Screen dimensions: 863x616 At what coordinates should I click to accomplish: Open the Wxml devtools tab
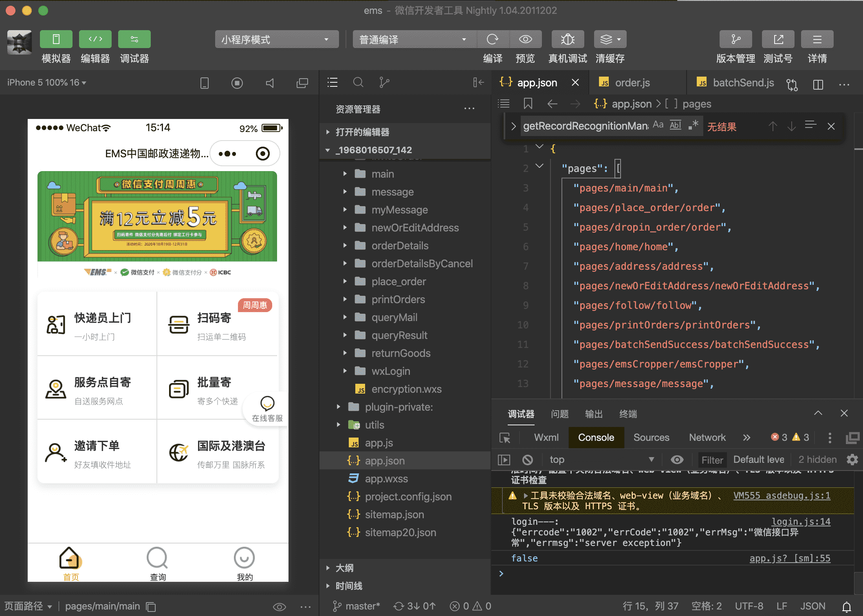(546, 438)
